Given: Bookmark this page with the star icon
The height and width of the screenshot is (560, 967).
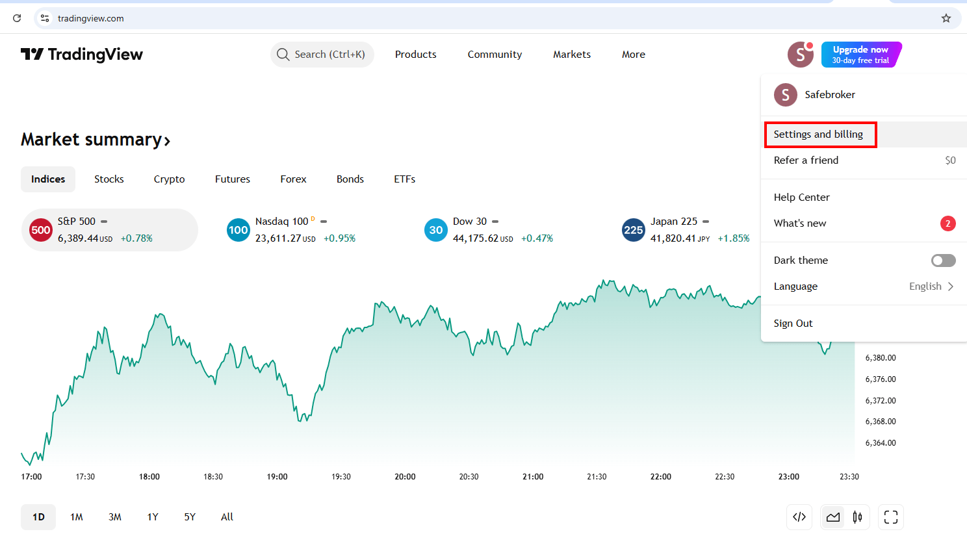Looking at the screenshot, I should tap(946, 18).
